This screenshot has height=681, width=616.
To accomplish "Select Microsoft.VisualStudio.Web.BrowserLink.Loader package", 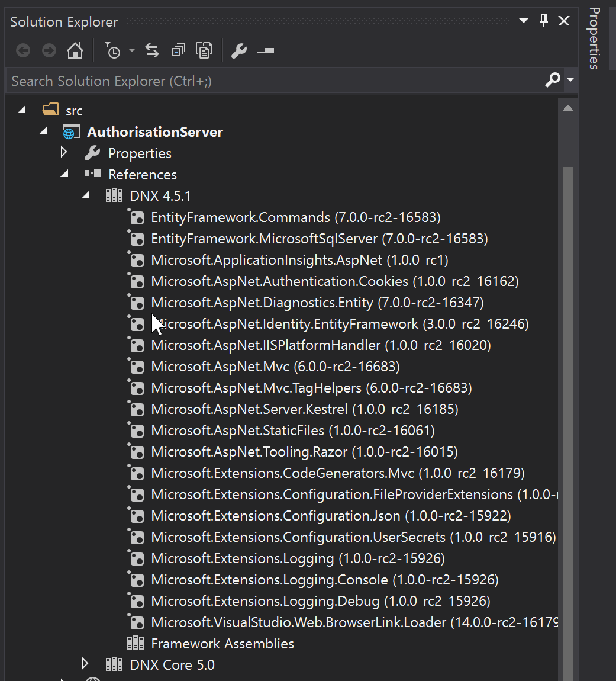I will (x=354, y=622).
